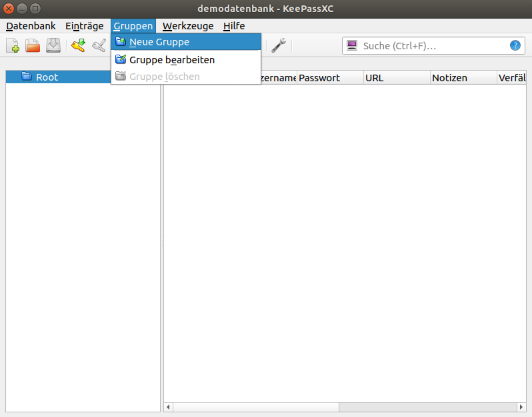Screen dimensions: 532x417
Task: Open settings via the wrench icon
Action: pos(279,46)
